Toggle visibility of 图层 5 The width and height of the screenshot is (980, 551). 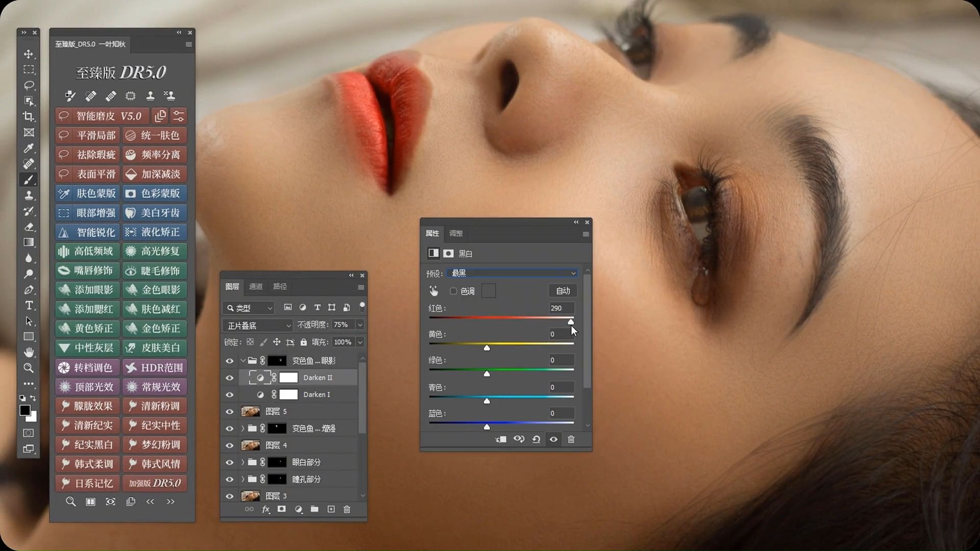click(230, 412)
